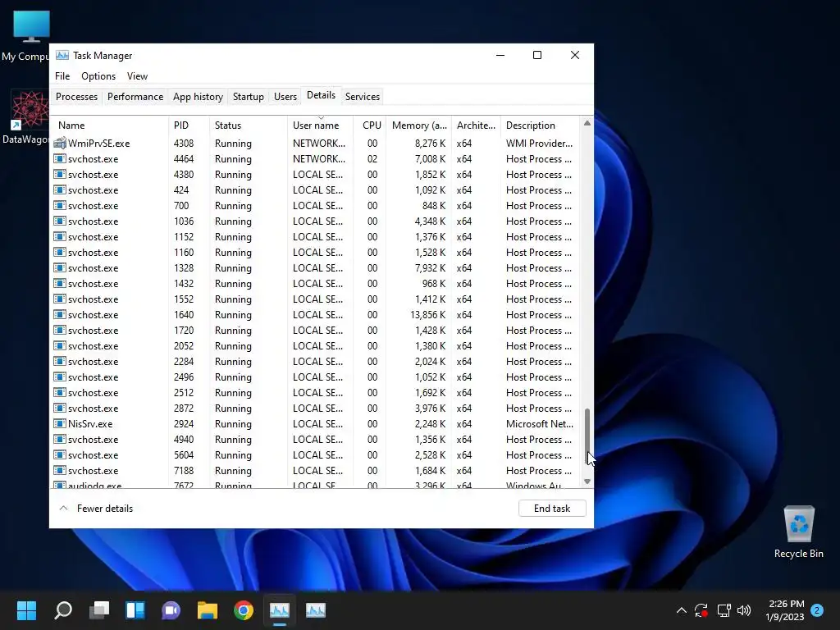Select the PID 5604 cell
Viewport: 840px width, 630px height.
click(x=184, y=454)
